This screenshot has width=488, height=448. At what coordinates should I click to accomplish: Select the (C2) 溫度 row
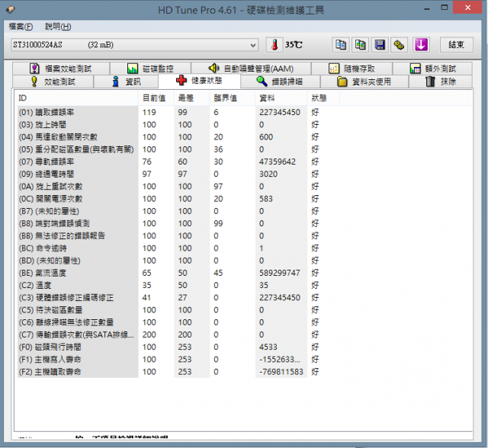pyautogui.click(x=178, y=286)
